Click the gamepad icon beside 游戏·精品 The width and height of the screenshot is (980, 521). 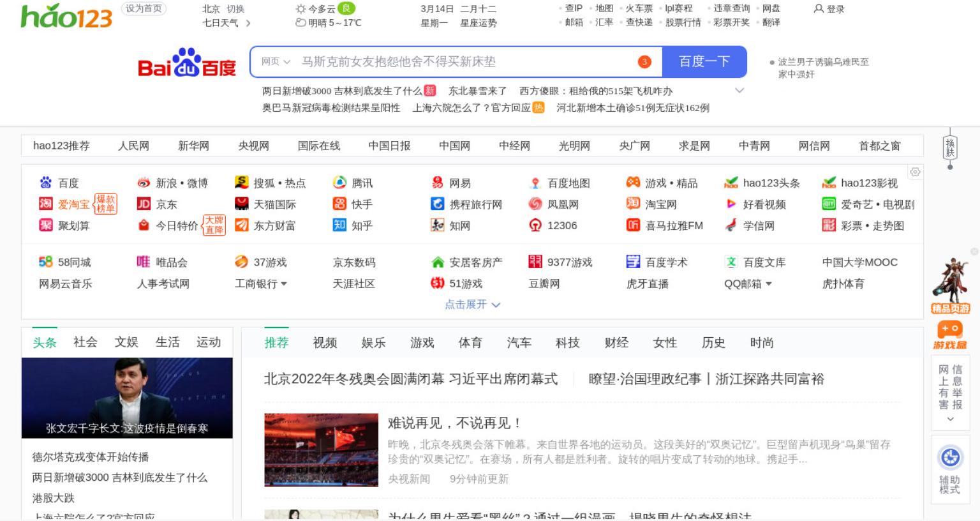(633, 183)
